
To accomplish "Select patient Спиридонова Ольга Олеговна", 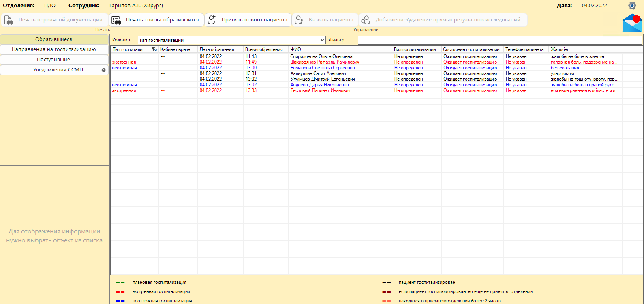I will (321, 56).
